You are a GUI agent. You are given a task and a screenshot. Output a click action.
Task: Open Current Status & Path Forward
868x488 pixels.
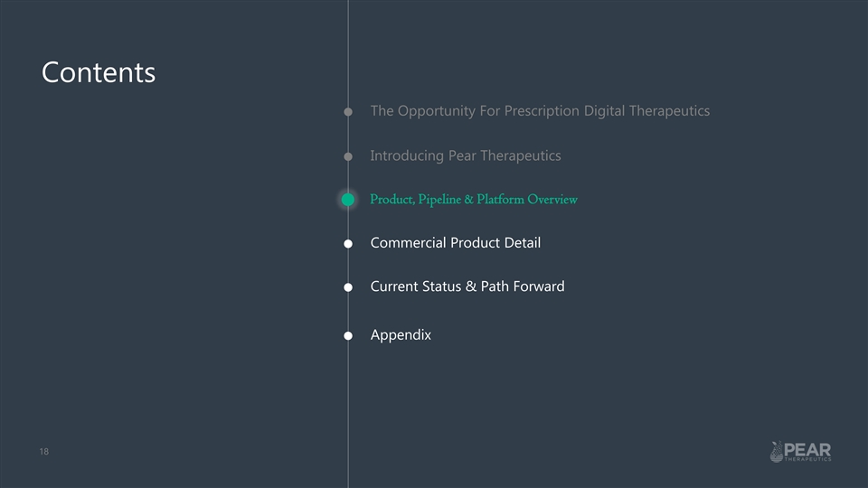click(x=467, y=286)
